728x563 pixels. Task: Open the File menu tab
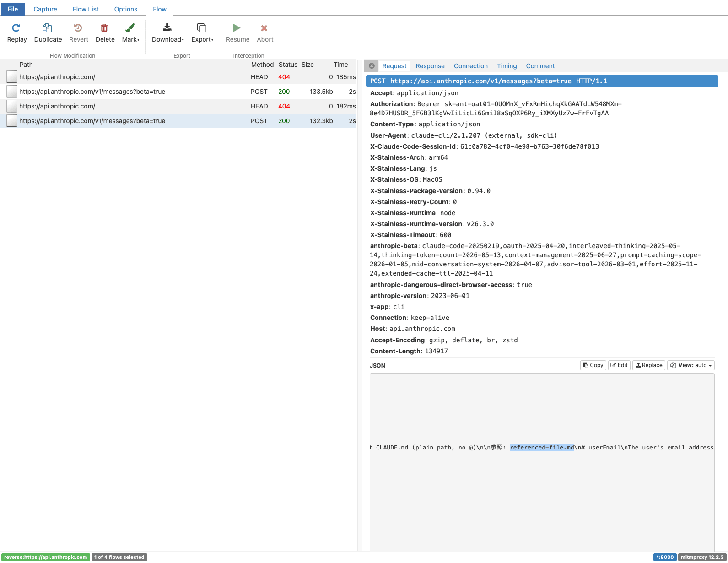click(x=13, y=9)
